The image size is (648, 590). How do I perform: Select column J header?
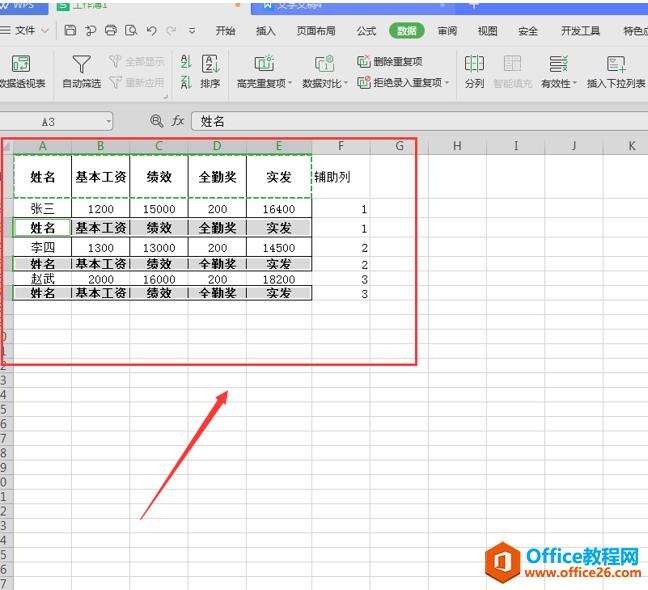click(574, 146)
